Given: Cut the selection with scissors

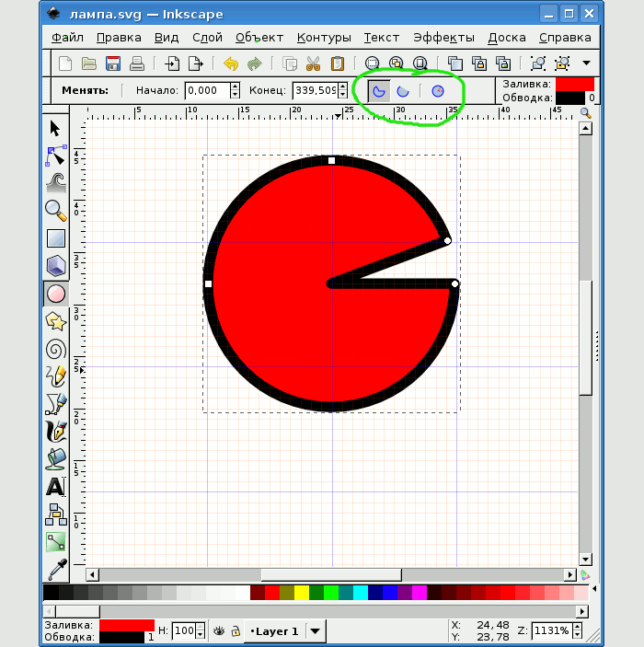Looking at the screenshot, I should click(x=314, y=64).
